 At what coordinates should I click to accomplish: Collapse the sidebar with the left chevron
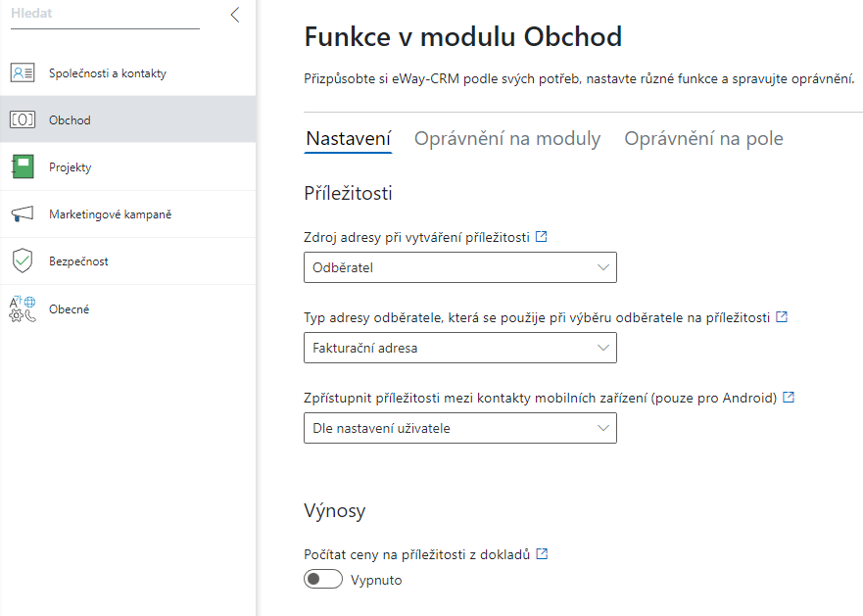point(235,15)
